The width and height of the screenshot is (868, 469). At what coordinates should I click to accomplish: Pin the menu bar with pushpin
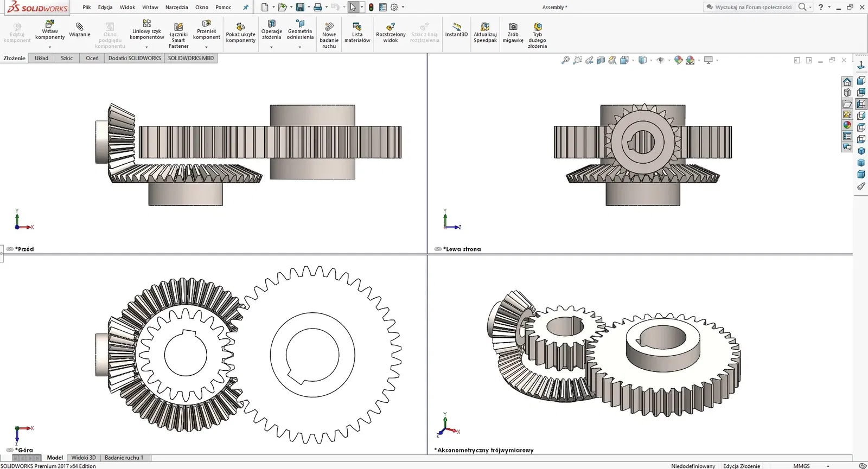tap(246, 7)
